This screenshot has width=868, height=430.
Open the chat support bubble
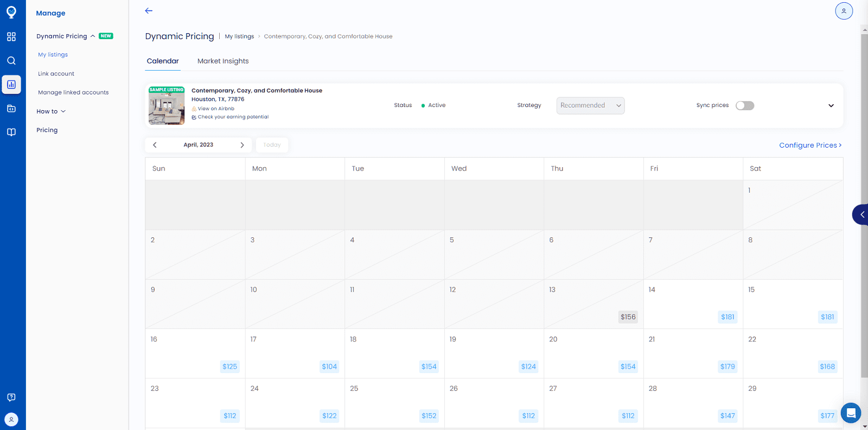(x=851, y=413)
